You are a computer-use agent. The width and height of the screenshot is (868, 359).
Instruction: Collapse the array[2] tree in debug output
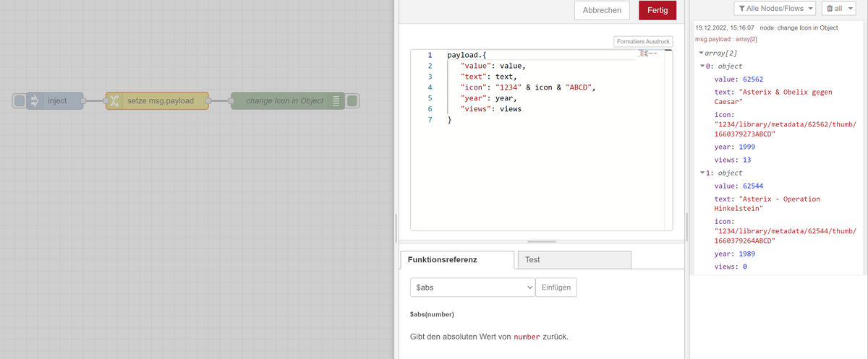701,54
